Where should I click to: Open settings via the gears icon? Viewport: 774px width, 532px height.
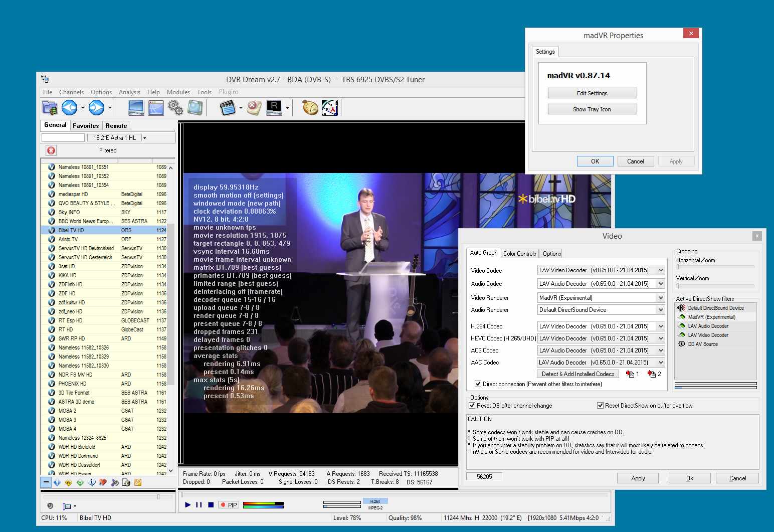click(175, 107)
